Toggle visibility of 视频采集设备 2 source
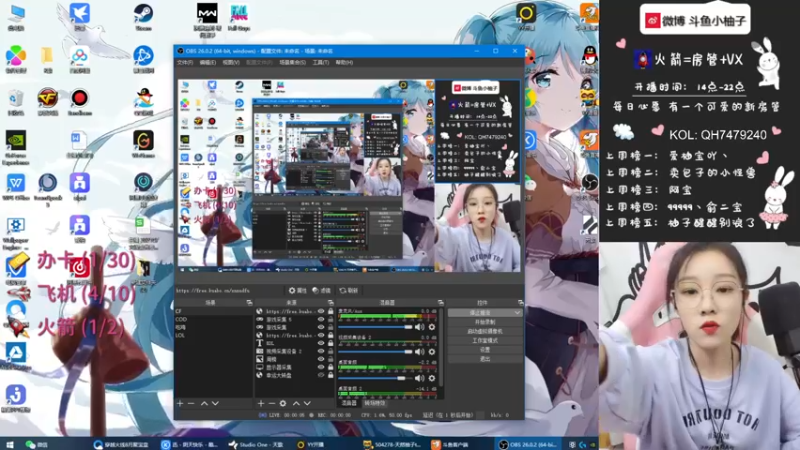The image size is (800, 450). tap(321, 351)
